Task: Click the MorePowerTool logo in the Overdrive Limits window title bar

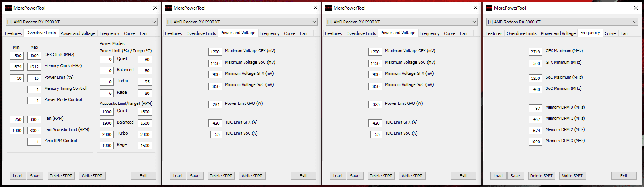Action: pyautogui.click(x=8, y=8)
